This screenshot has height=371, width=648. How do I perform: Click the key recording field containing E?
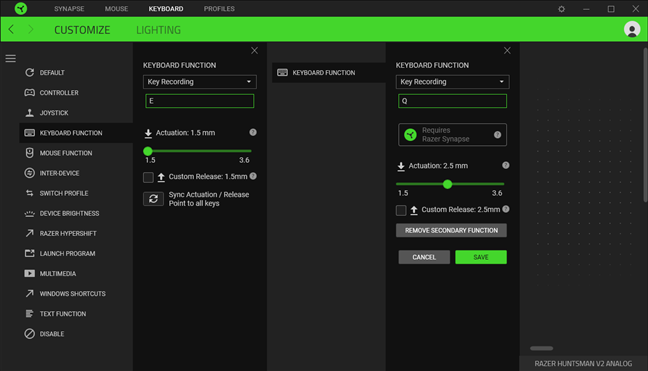[200, 101]
